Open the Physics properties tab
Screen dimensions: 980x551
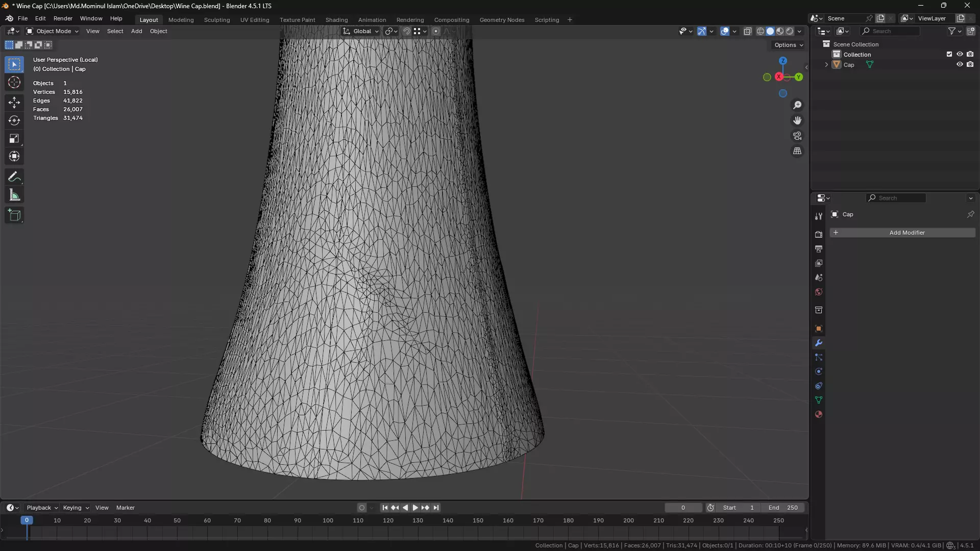(x=819, y=371)
